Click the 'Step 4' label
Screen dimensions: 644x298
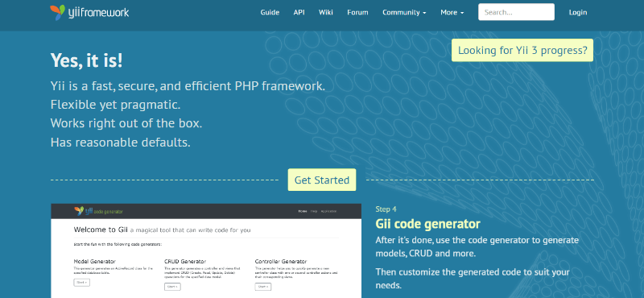[x=386, y=209]
